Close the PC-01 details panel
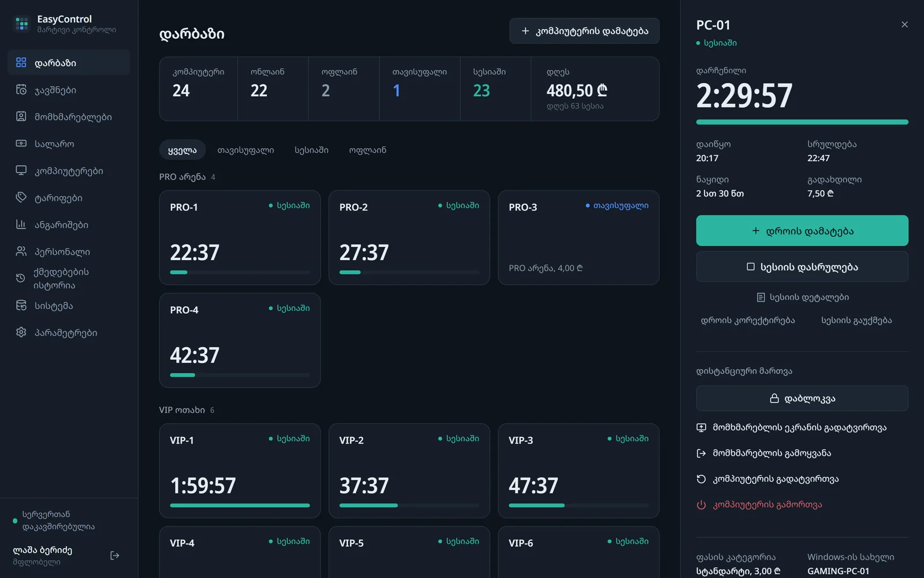Image resolution: width=924 pixels, height=578 pixels. tap(904, 24)
